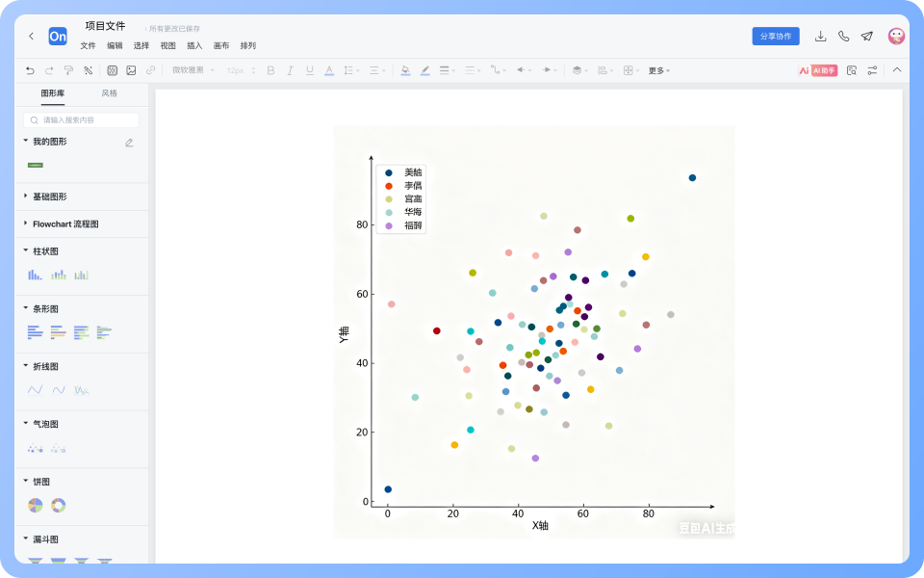
Task: Select the format painter tool
Action: (68, 70)
